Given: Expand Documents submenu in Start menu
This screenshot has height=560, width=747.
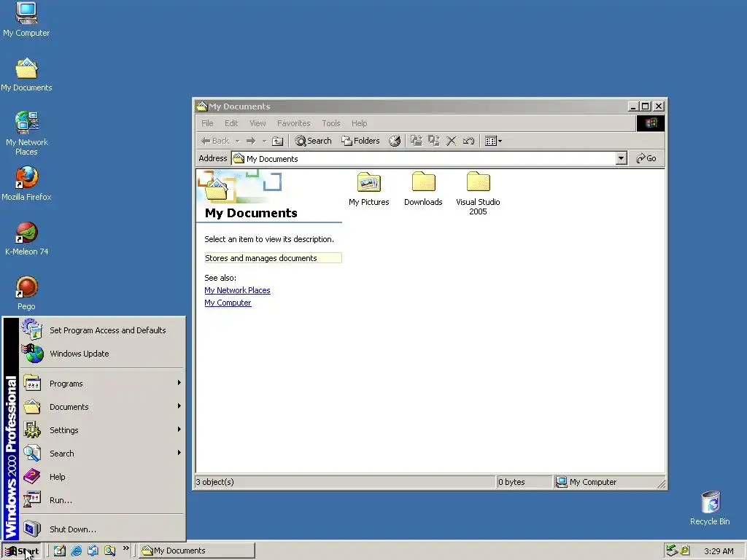Looking at the screenshot, I should [102, 407].
